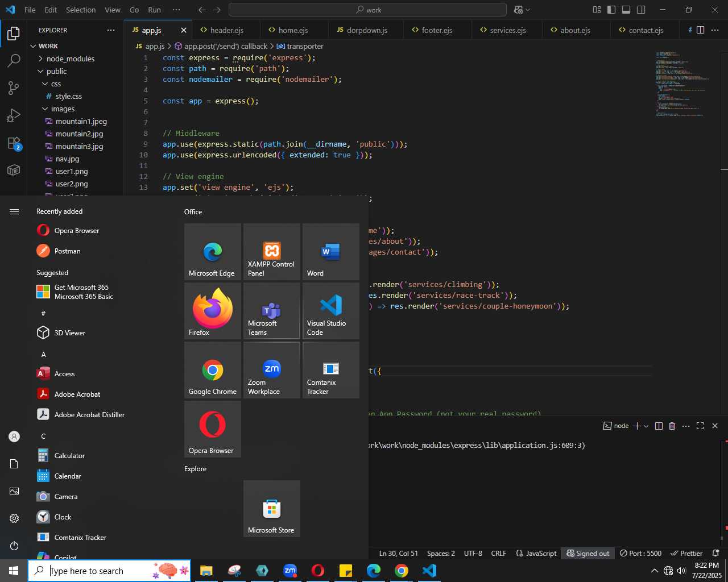Create a new terminal with plus icon
The image size is (728, 582).
click(x=637, y=426)
